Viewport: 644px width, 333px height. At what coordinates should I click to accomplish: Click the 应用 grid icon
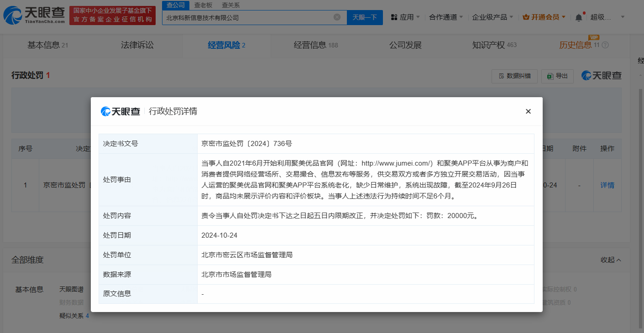394,17
